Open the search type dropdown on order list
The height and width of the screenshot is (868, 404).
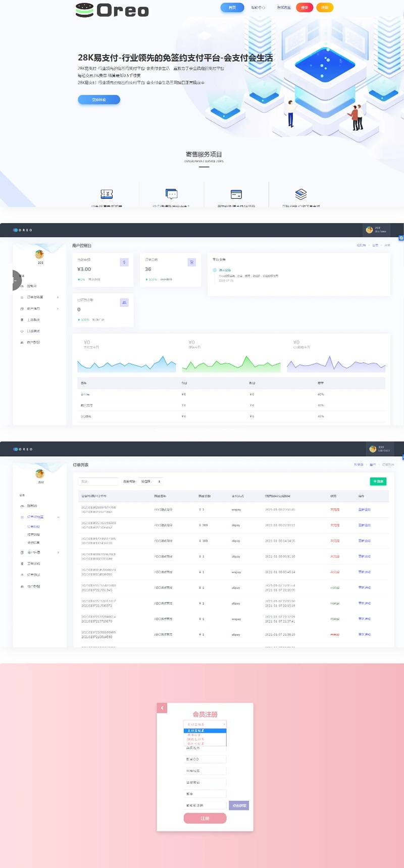click(151, 481)
